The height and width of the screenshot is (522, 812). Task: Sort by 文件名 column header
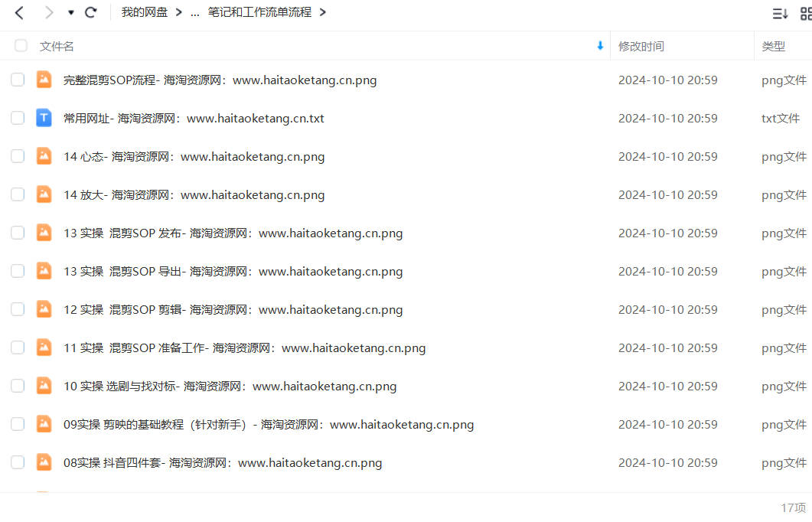(57, 46)
